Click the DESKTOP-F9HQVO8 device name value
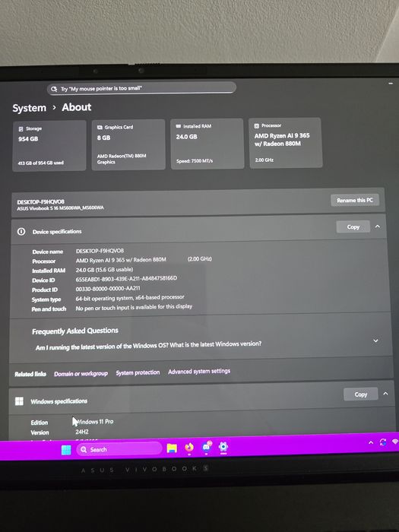Screen dimensions: 399x532 100,251
